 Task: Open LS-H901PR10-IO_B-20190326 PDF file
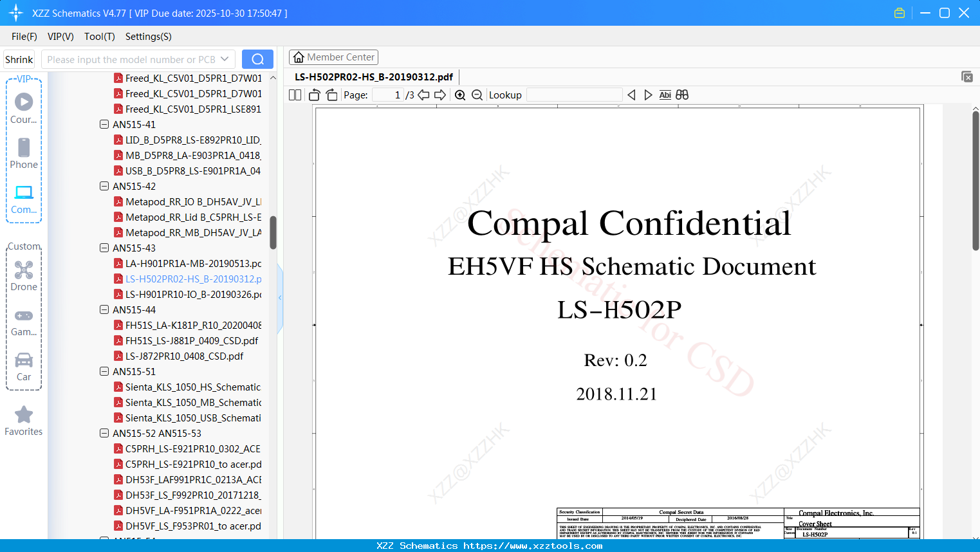(x=188, y=294)
